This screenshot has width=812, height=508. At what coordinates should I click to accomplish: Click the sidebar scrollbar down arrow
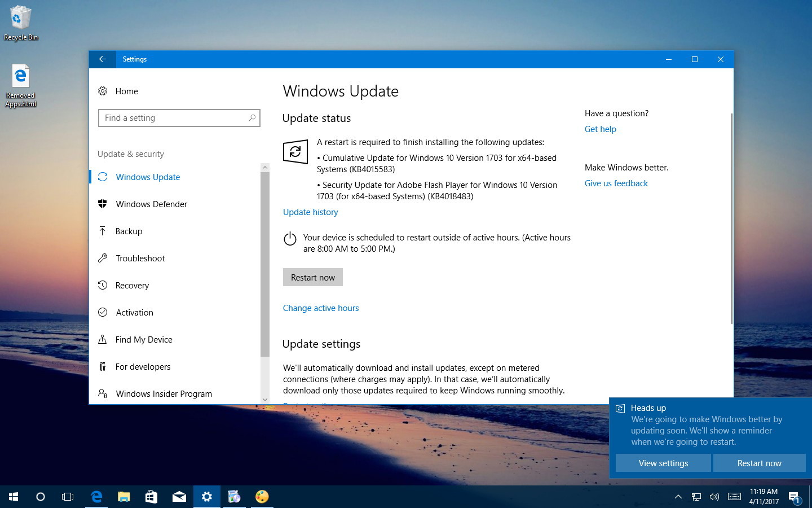click(265, 400)
